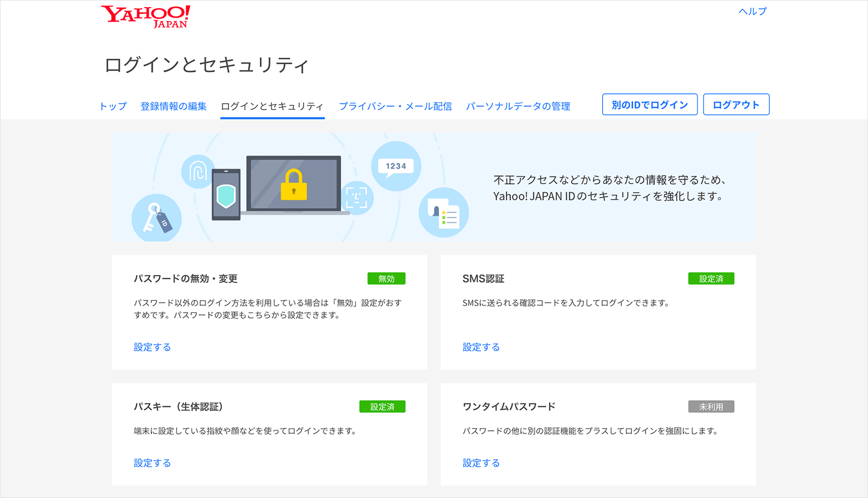Click the ログインとセキュリティ page title

point(207,65)
